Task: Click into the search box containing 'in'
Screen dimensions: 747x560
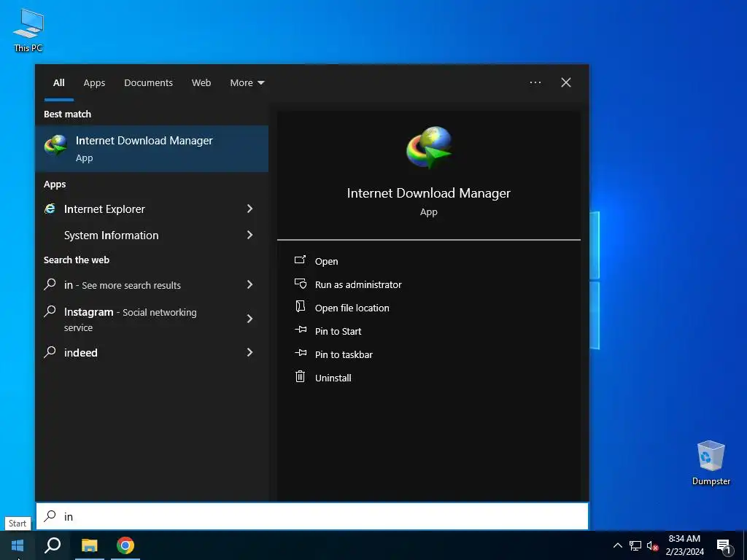Action: click(312, 516)
